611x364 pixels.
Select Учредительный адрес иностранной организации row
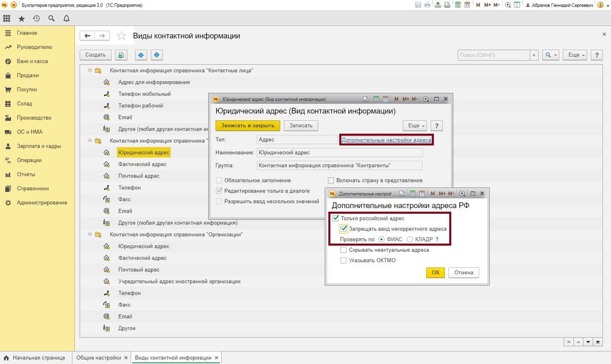(x=179, y=281)
